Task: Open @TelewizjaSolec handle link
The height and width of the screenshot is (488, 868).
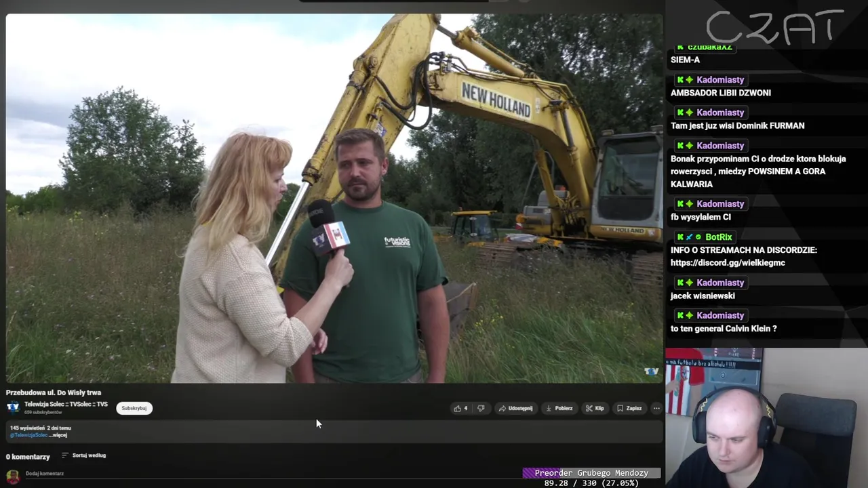Action: [28, 435]
